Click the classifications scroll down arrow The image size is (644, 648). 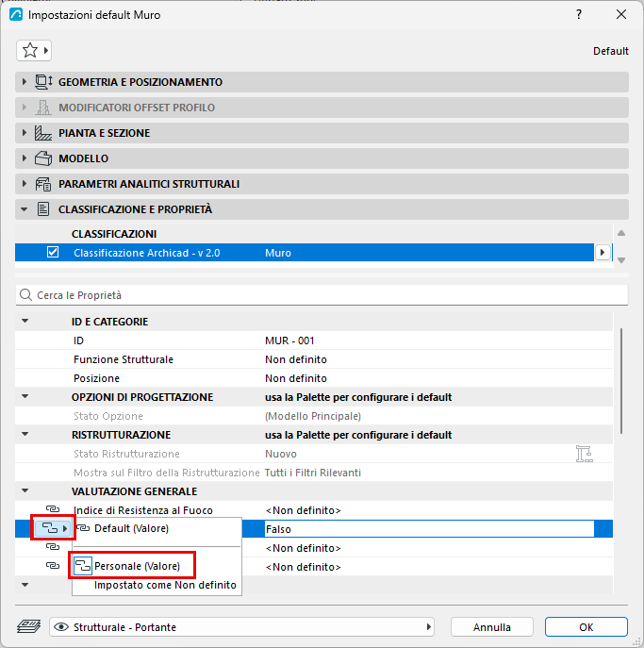[x=621, y=260]
